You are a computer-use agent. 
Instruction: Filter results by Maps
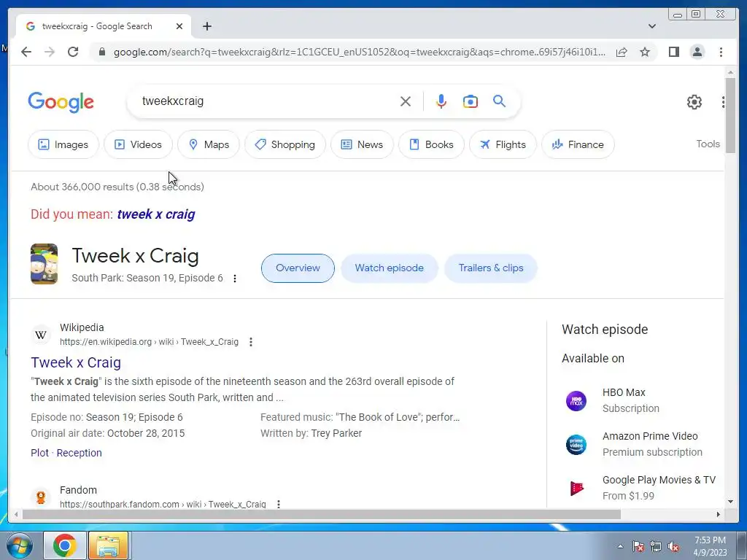click(x=209, y=144)
